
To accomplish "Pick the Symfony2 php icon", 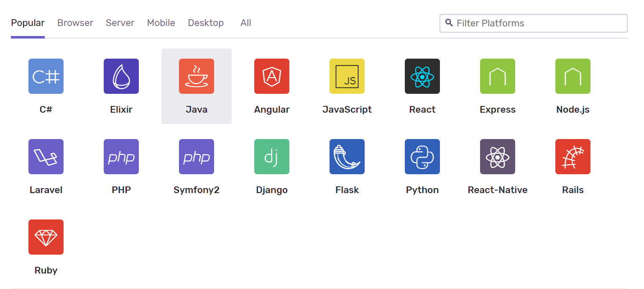I will pyautogui.click(x=197, y=157).
